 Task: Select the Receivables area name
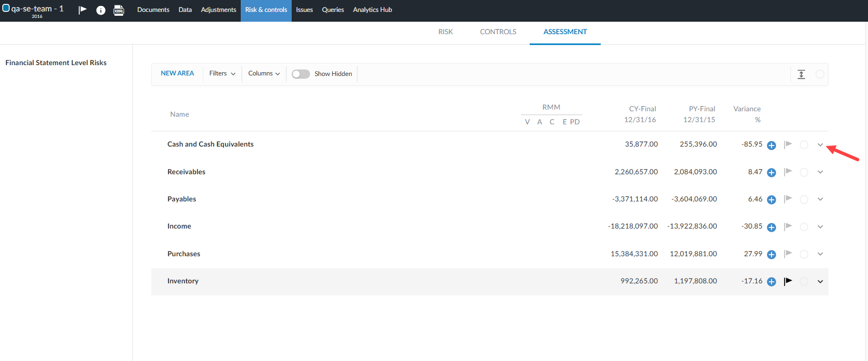(187, 172)
